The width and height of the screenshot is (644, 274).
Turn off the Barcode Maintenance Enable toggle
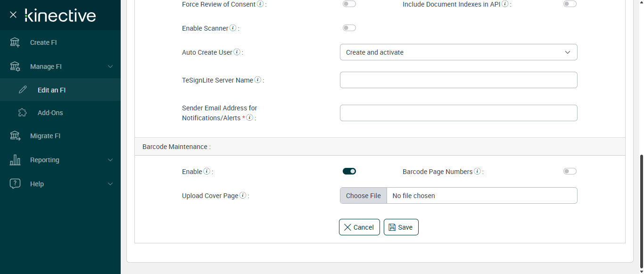[349, 171]
